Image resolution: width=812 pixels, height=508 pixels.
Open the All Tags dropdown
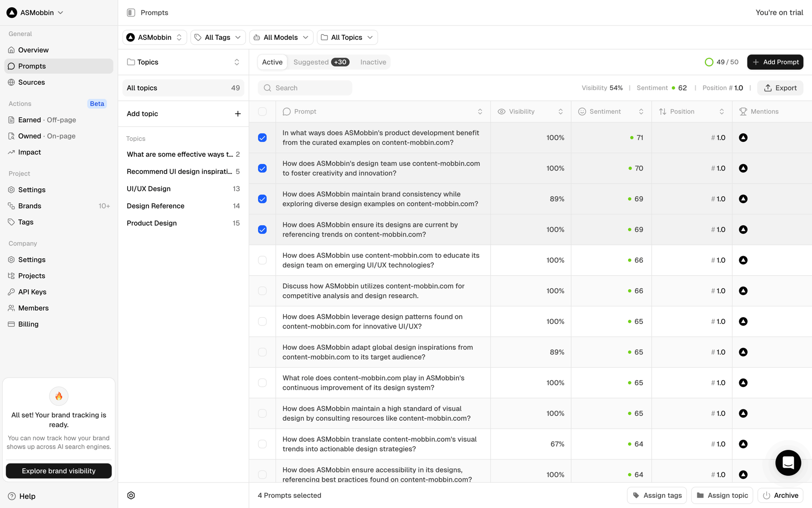point(218,37)
